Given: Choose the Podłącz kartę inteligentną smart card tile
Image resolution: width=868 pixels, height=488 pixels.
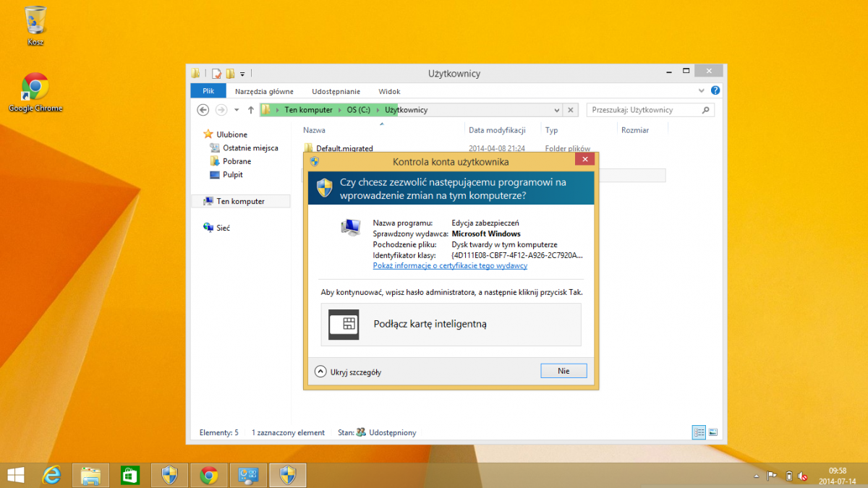Looking at the screenshot, I should tap(451, 325).
